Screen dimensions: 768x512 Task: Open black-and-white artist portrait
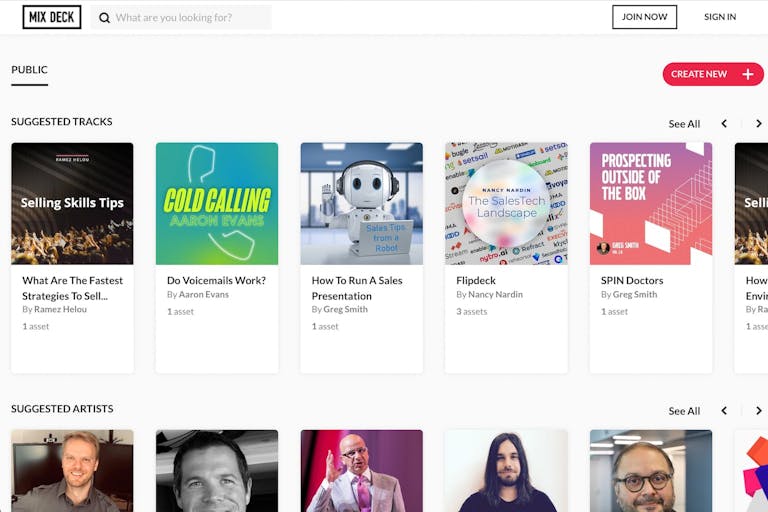(217, 471)
